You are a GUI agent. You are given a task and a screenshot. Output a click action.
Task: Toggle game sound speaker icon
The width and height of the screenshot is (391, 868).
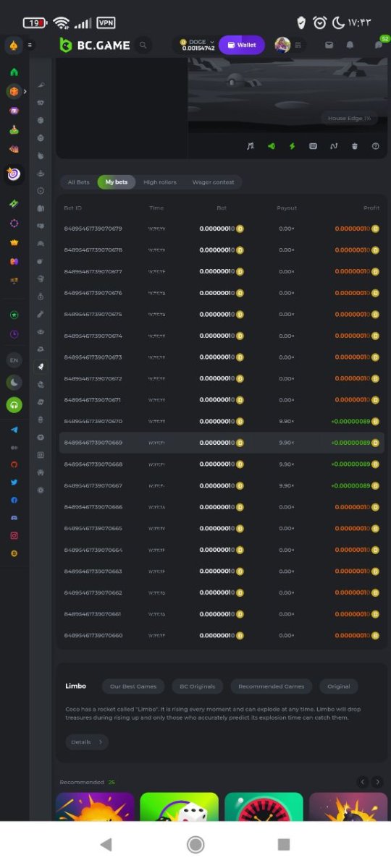pyautogui.click(x=272, y=146)
